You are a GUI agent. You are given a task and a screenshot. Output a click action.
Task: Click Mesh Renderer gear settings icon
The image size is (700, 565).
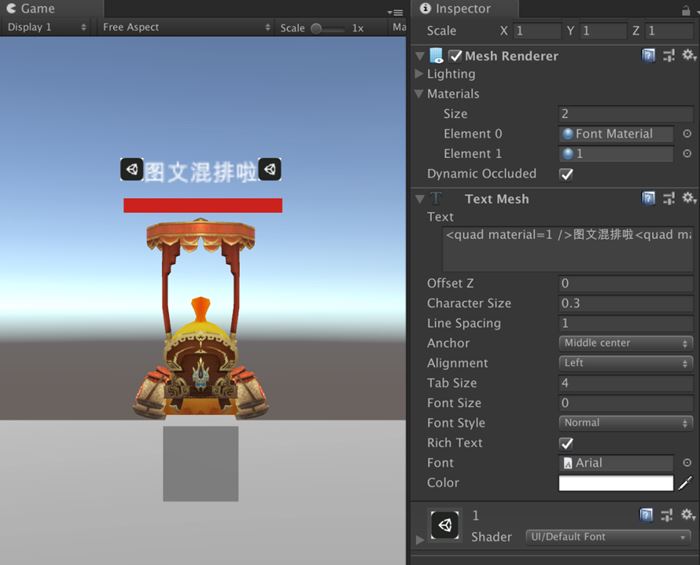(x=687, y=56)
